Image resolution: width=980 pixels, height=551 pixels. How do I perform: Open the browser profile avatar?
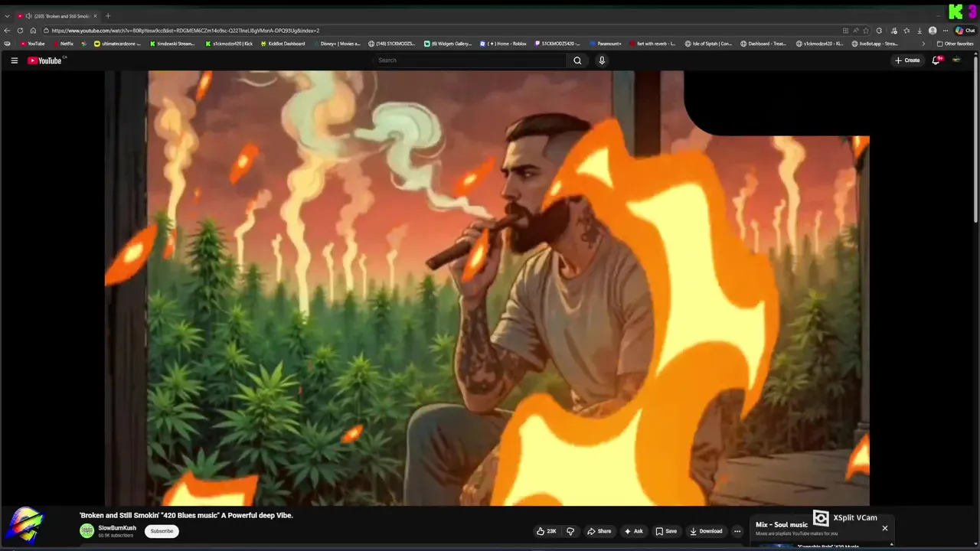point(933,31)
